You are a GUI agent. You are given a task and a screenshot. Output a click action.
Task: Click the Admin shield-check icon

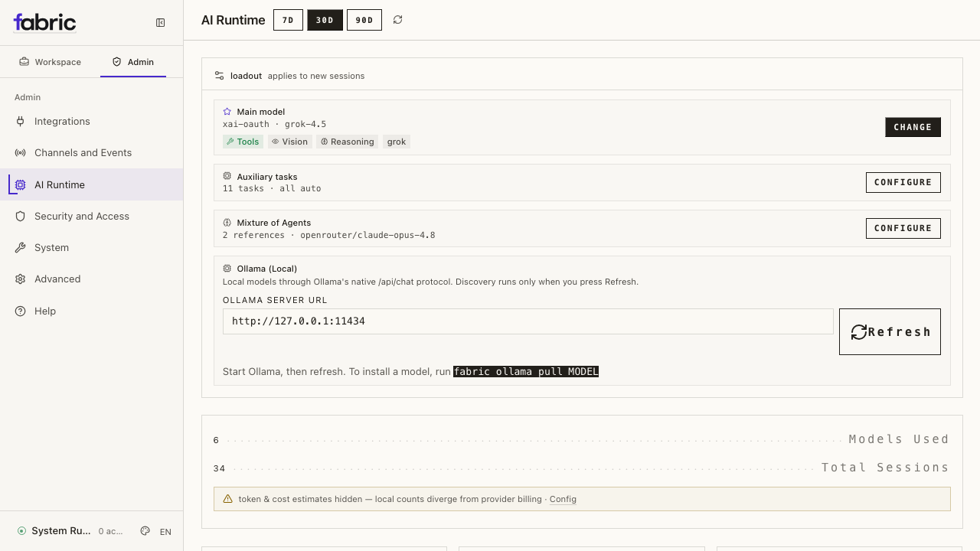117,62
